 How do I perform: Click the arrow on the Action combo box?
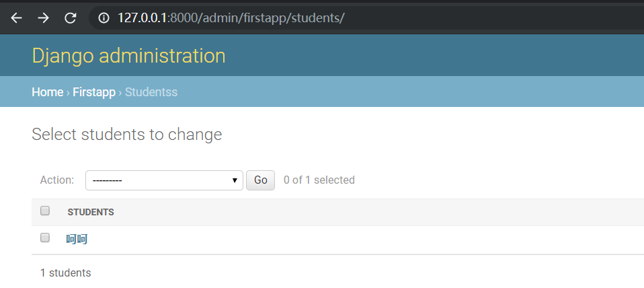235,180
